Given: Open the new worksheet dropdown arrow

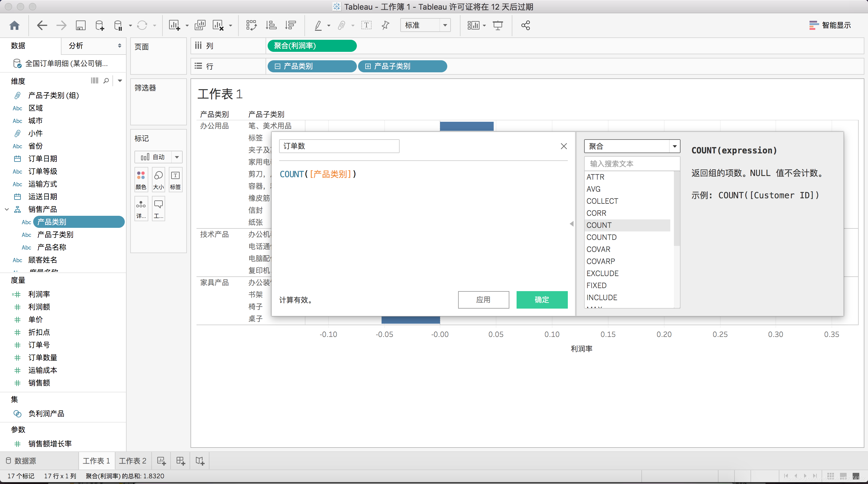Looking at the screenshot, I should click(187, 26).
